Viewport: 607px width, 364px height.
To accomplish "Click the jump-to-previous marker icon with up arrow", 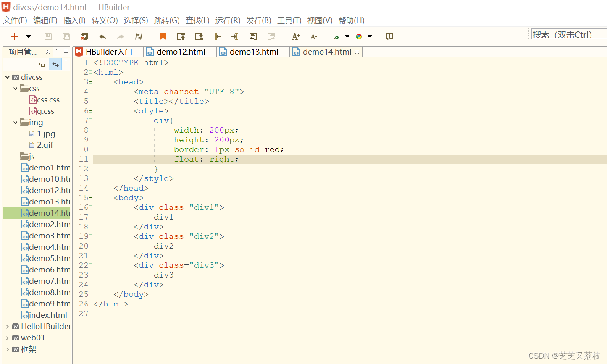I will [x=181, y=37].
